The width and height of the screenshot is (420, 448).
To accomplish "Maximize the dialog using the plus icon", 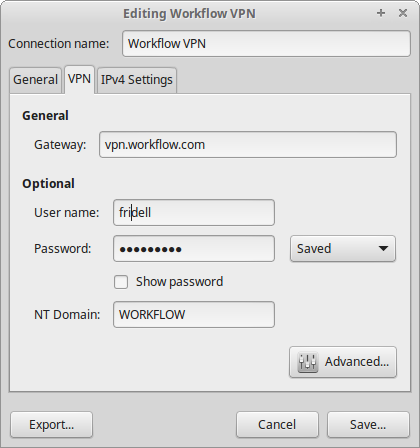I will click(x=381, y=13).
